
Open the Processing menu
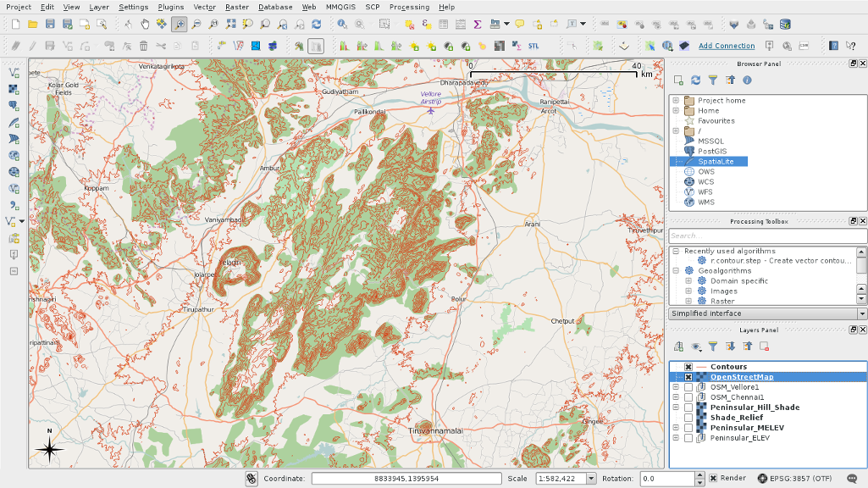pyautogui.click(x=409, y=7)
